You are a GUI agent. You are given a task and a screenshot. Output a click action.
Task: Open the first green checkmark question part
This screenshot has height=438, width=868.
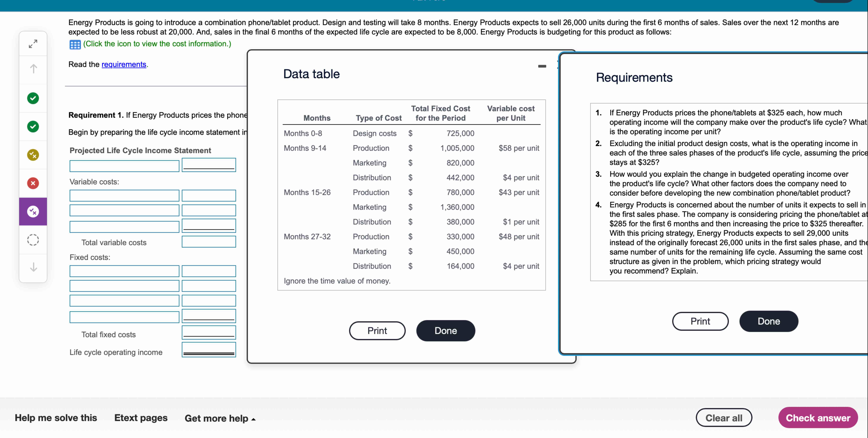tap(33, 98)
